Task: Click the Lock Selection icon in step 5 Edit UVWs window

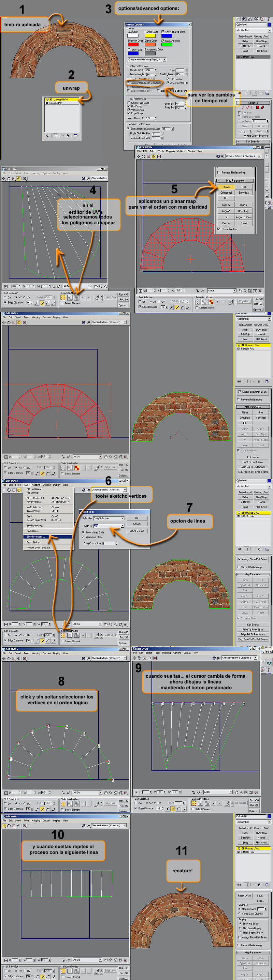Action: pos(197,291)
